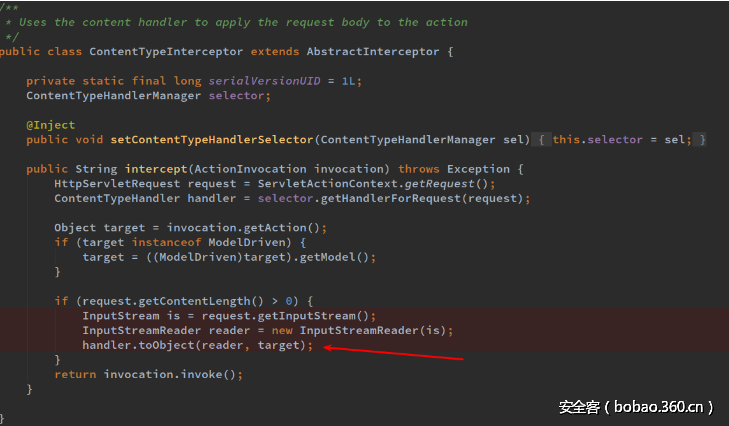
Task: Click the 'long' keyword
Action: [x=187, y=81]
